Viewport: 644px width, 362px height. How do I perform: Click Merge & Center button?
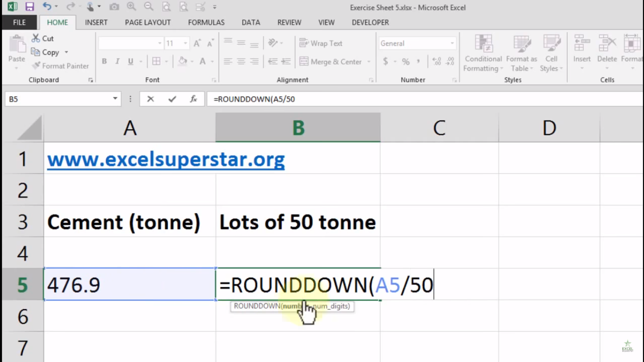(x=330, y=62)
